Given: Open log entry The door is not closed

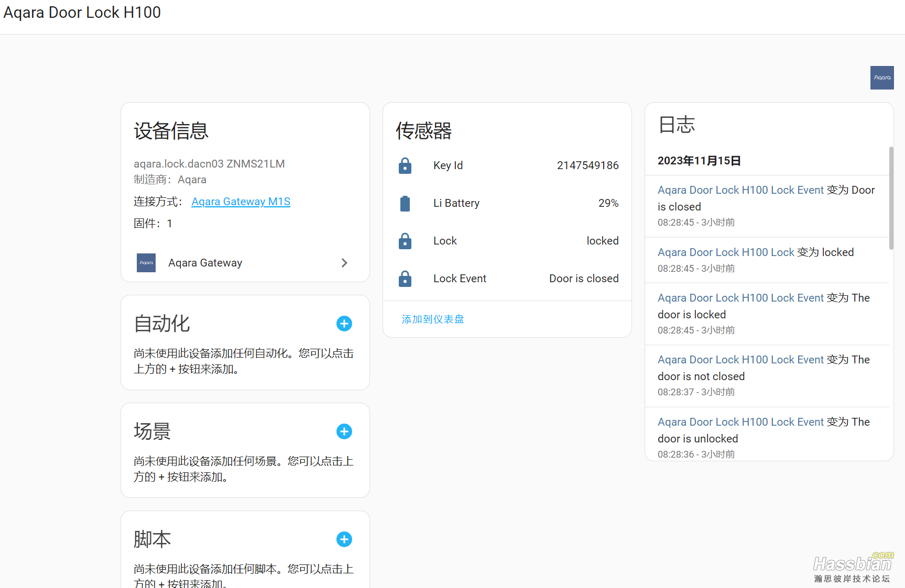Looking at the screenshot, I should tap(767, 376).
